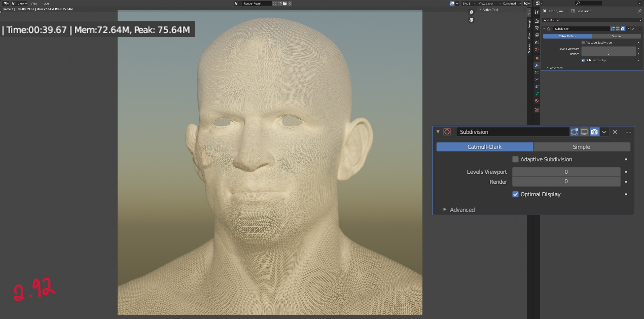
Task: Toggle the fake user shield for Render Result
Action: (275, 4)
